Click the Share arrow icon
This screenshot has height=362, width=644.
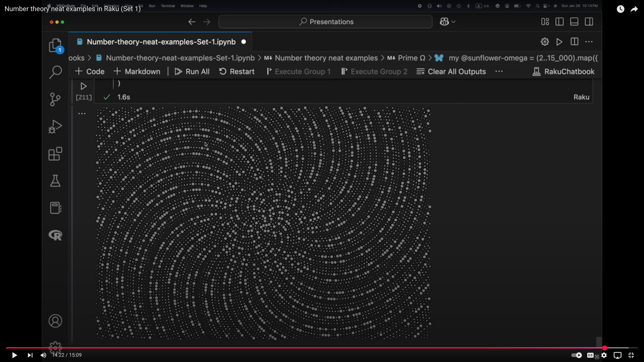point(634,9)
